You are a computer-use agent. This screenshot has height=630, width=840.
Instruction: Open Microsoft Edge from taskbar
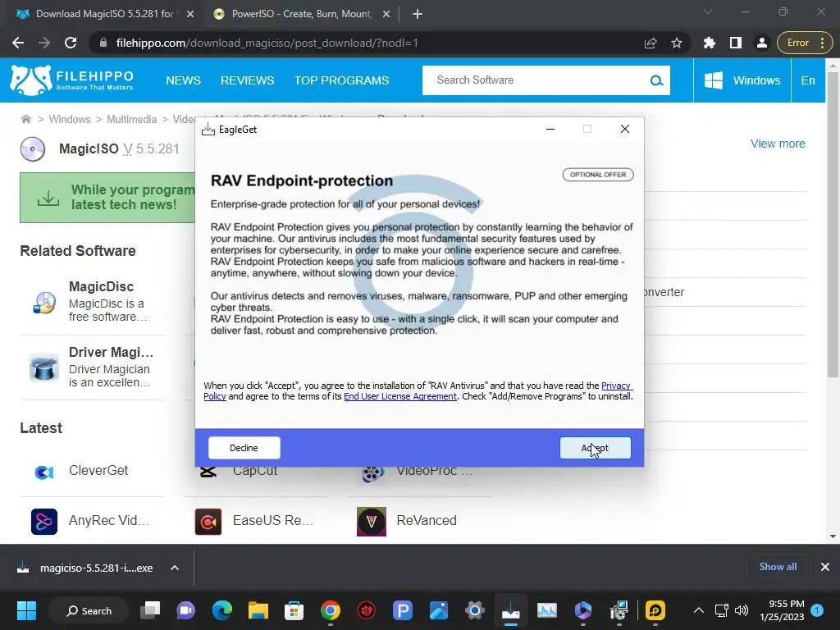[221, 610]
